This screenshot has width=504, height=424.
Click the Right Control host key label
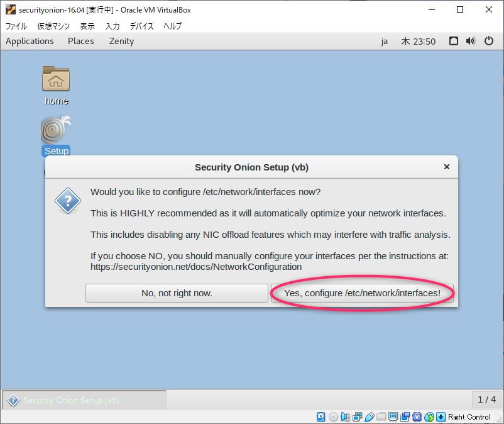coord(469,417)
